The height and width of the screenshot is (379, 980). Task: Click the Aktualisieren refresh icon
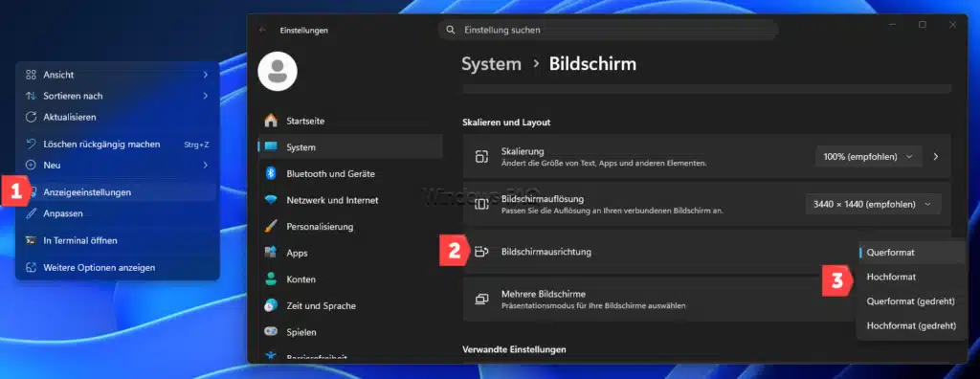point(31,117)
